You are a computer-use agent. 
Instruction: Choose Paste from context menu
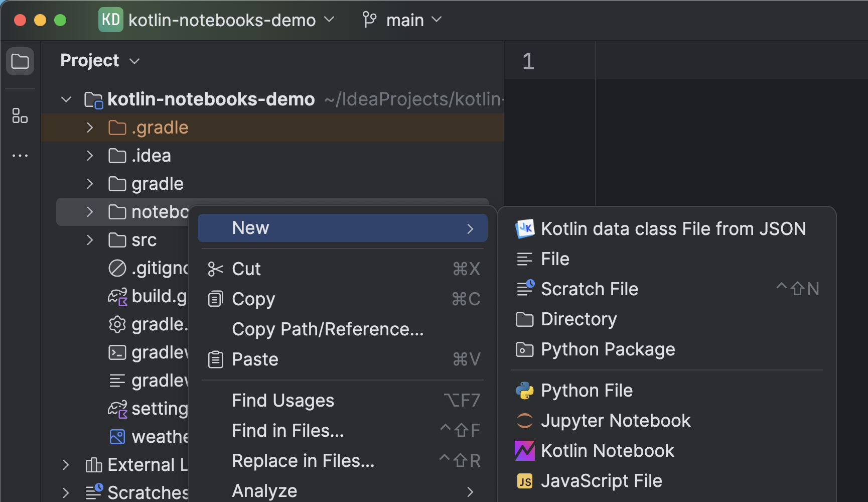click(x=343, y=359)
